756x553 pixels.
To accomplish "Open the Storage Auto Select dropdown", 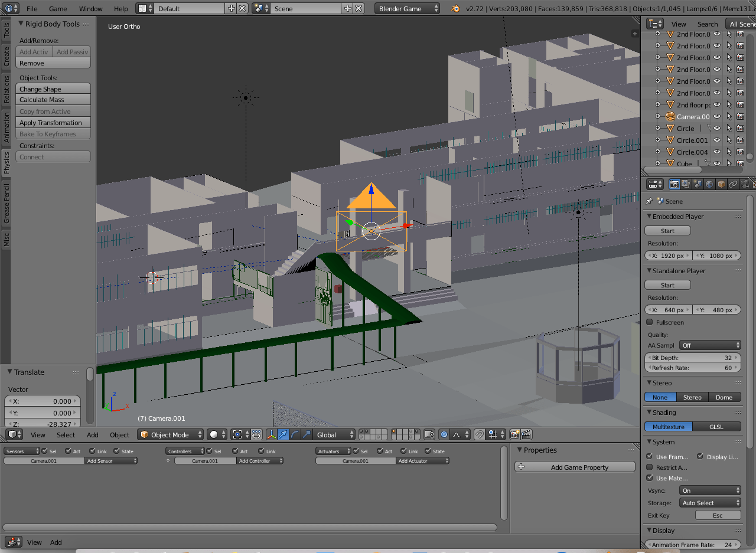I will pyautogui.click(x=710, y=503).
